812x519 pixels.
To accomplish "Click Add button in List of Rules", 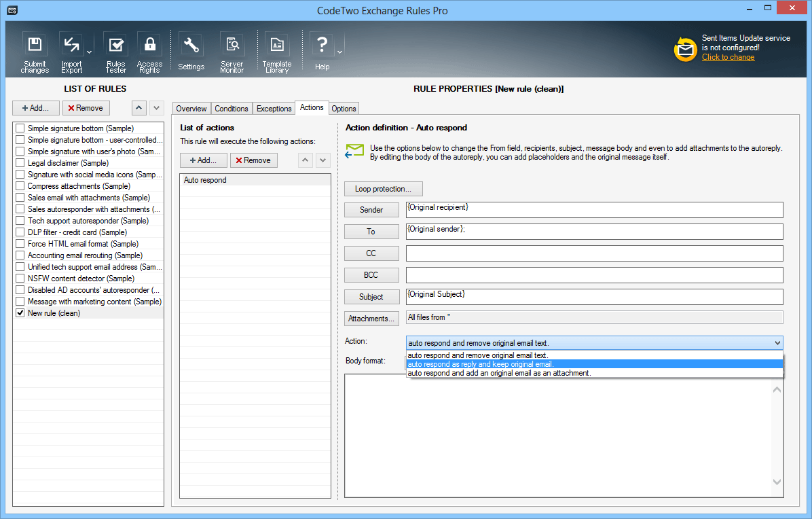I will click(x=36, y=108).
